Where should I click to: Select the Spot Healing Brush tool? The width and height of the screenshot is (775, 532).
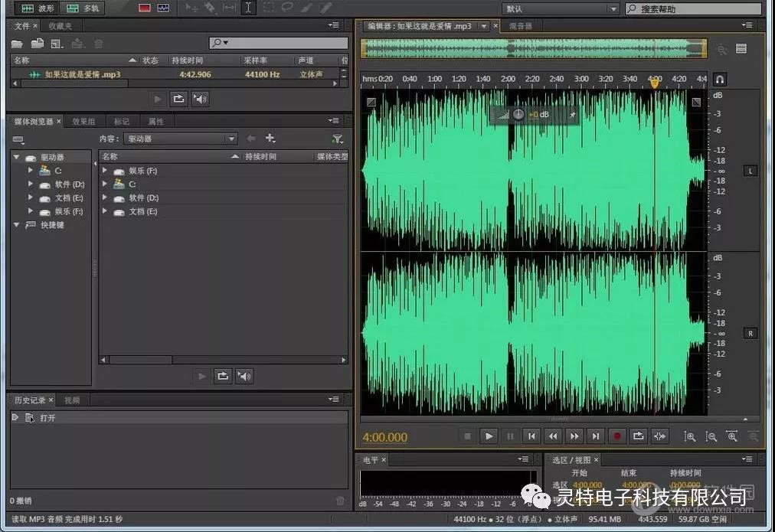click(325, 8)
